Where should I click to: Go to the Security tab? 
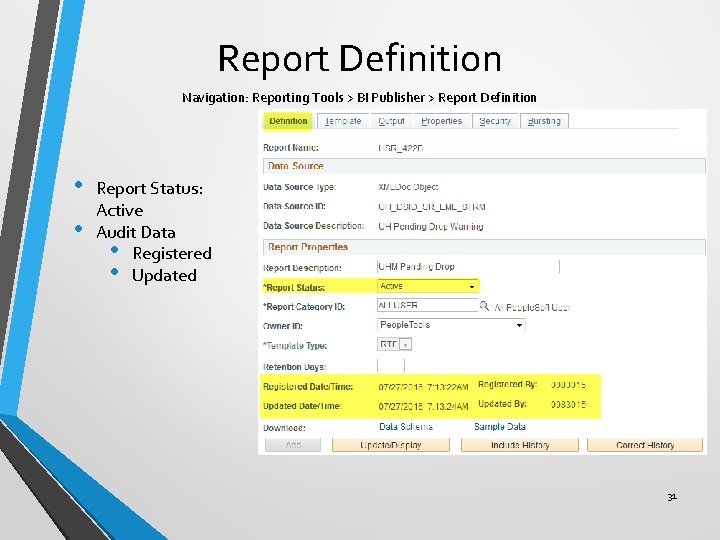[x=495, y=121]
